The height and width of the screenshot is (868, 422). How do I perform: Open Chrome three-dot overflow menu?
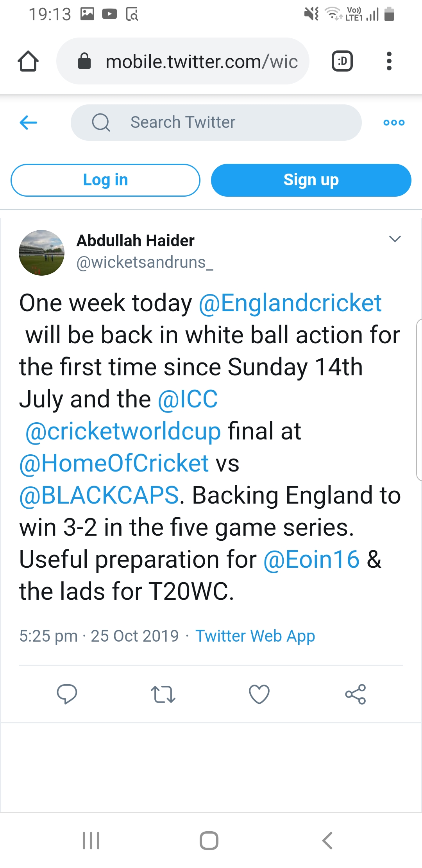coord(389,61)
